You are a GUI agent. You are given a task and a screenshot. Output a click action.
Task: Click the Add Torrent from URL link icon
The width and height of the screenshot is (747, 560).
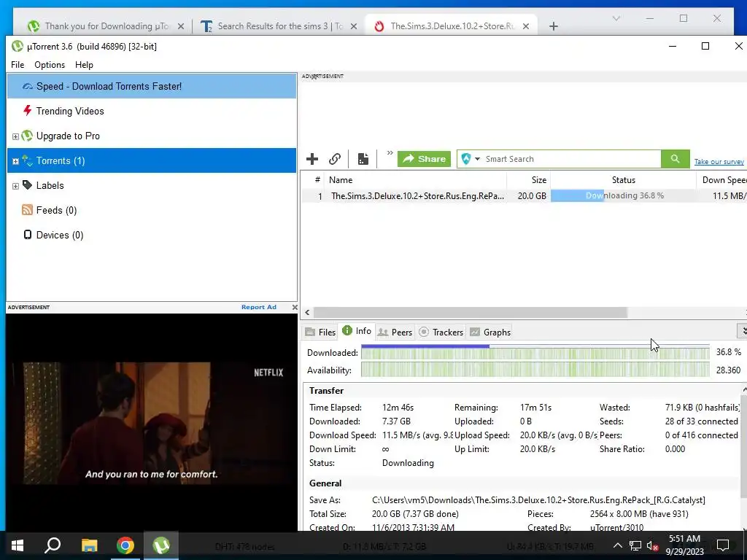click(x=335, y=159)
